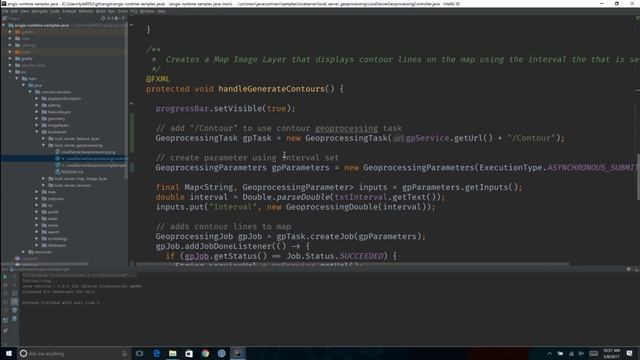Open the Windows Start menu
Screen dimensions: 640x360
click(9, 353)
